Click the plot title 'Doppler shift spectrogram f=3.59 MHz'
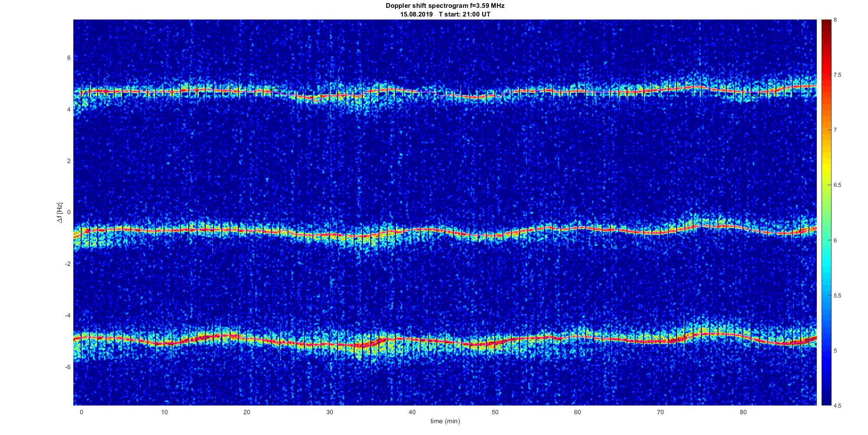 point(445,6)
